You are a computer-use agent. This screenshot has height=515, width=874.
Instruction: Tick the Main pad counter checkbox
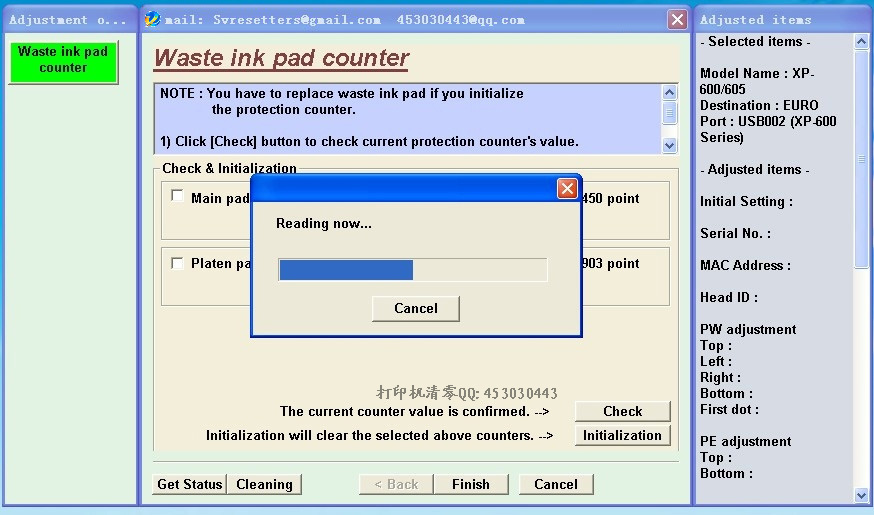177,196
